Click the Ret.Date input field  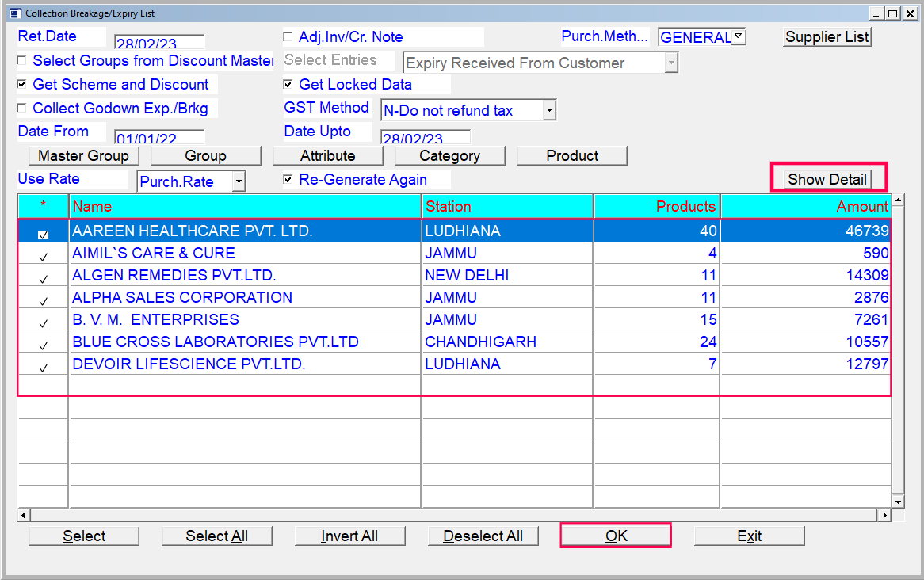[158, 43]
